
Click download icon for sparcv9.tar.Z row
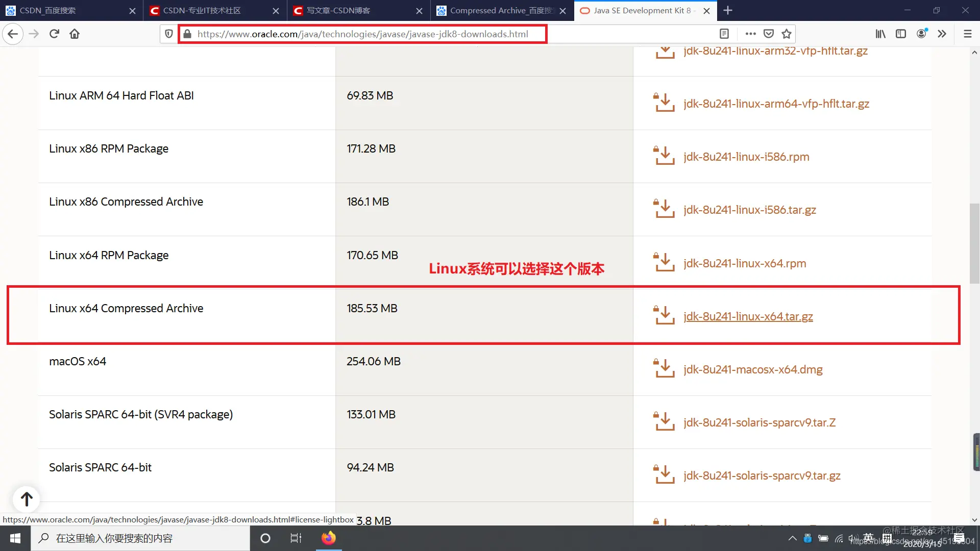click(x=664, y=421)
